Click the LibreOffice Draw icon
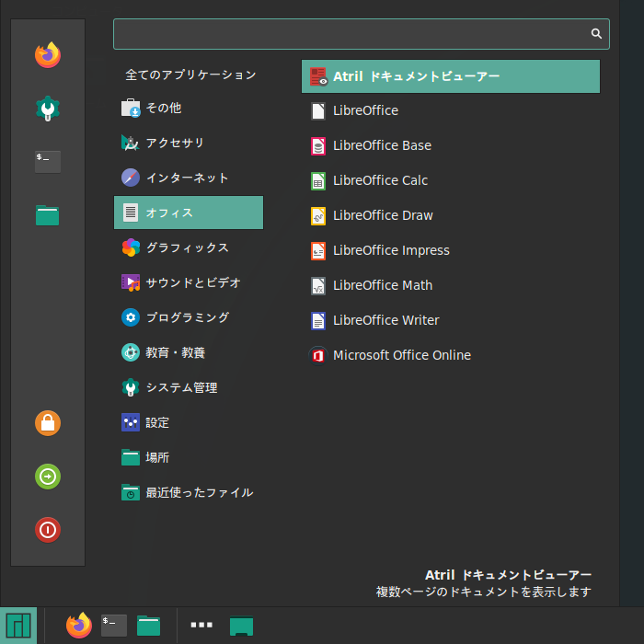The width and height of the screenshot is (644, 644). point(318,216)
